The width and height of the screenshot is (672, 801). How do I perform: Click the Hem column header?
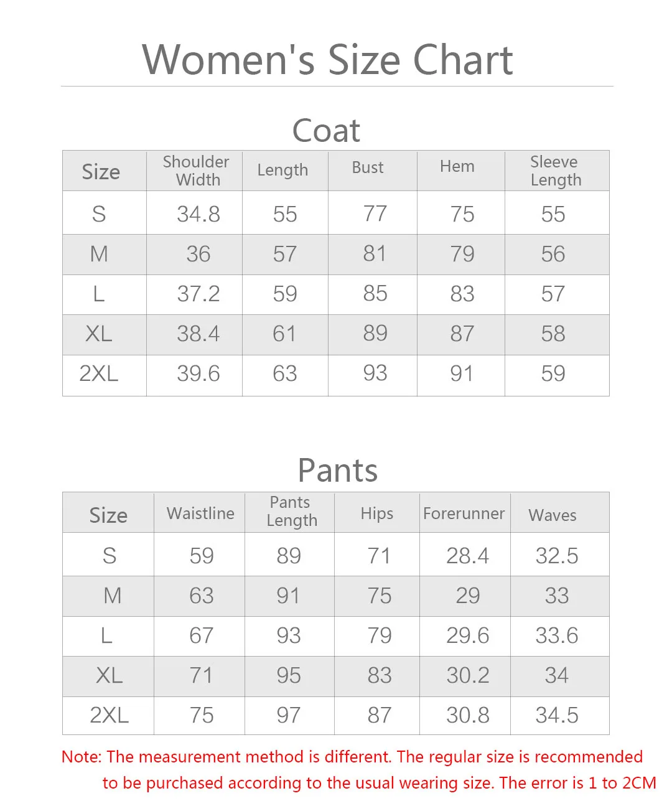pyautogui.click(x=457, y=166)
